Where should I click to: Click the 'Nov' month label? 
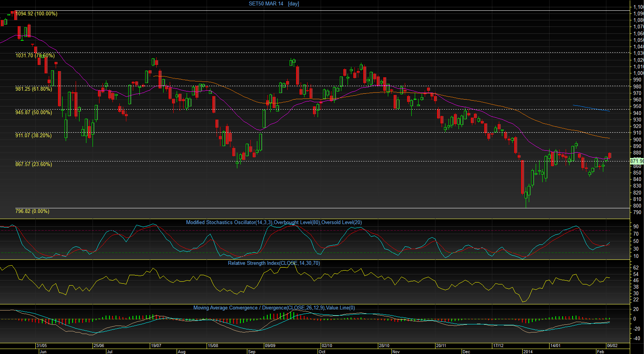coord(396,352)
